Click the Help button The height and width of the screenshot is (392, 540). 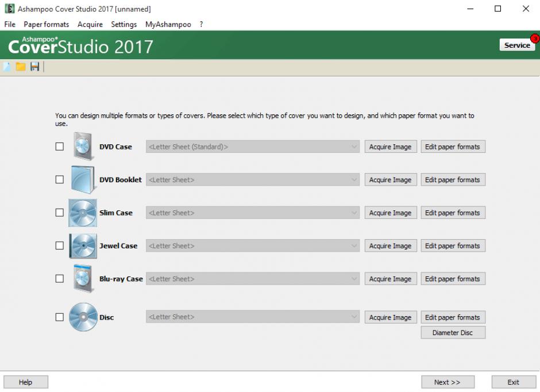click(25, 382)
